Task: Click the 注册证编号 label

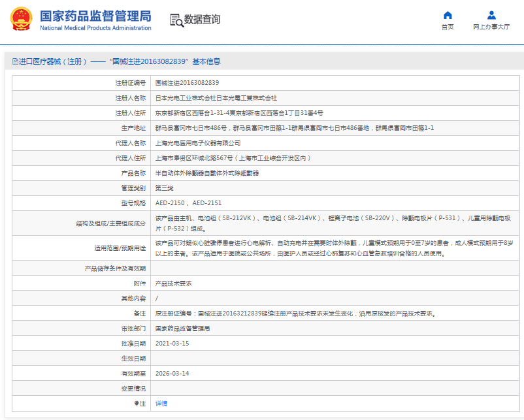Action: (131, 83)
